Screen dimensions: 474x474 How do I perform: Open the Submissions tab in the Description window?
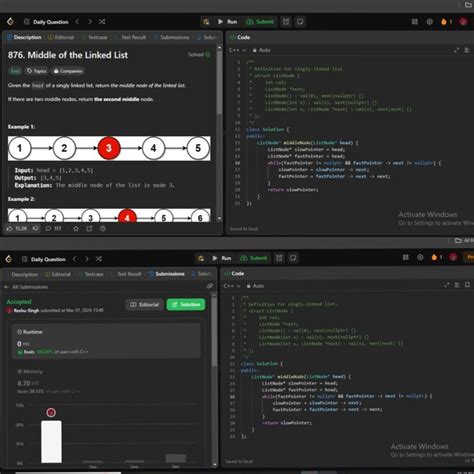(172, 37)
